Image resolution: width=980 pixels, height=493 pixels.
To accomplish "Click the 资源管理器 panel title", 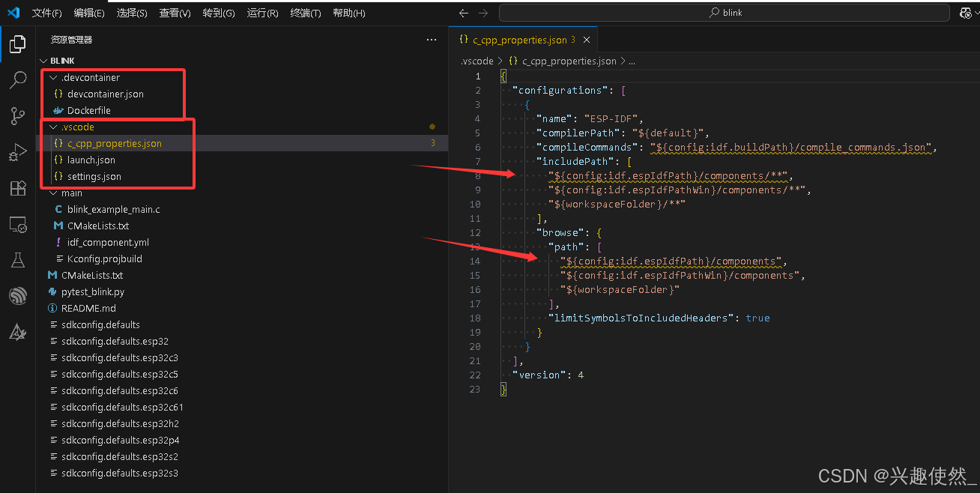I will coord(72,40).
